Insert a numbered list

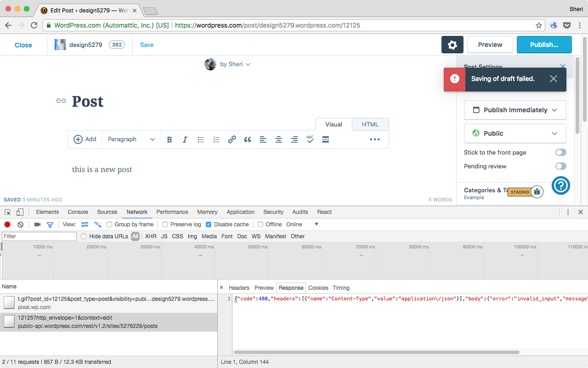216,139
